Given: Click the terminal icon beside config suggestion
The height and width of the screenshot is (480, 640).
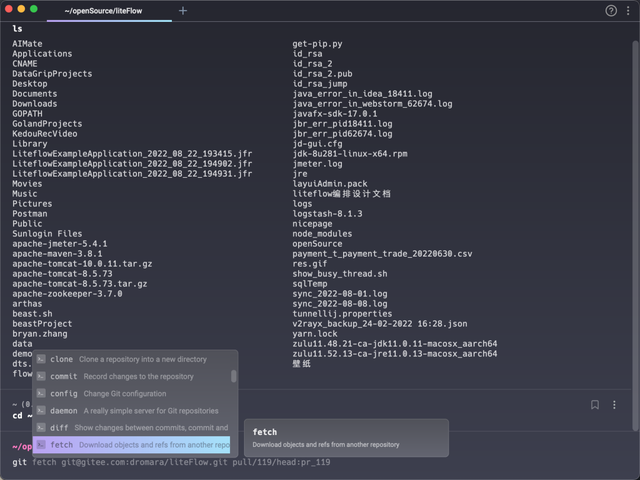Looking at the screenshot, I should pos(41,393).
